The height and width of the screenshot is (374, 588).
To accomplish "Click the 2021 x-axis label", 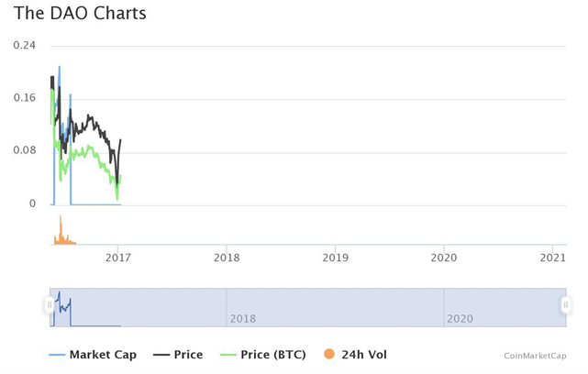I will pyautogui.click(x=553, y=258).
